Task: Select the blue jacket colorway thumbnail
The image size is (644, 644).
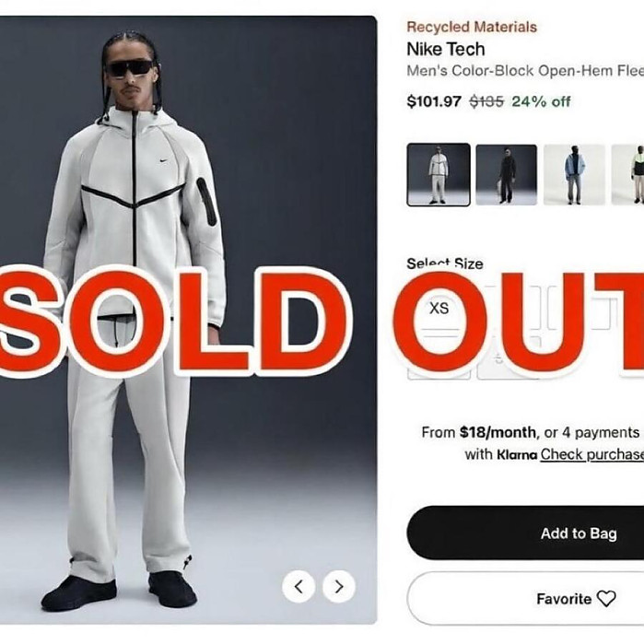Action: coord(574,174)
